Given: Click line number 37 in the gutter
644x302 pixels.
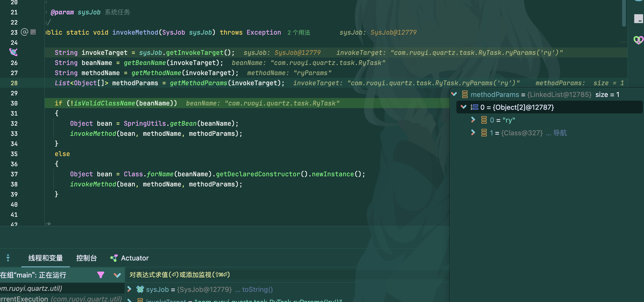Looking at the screenshot, I should tap(14, 174).
